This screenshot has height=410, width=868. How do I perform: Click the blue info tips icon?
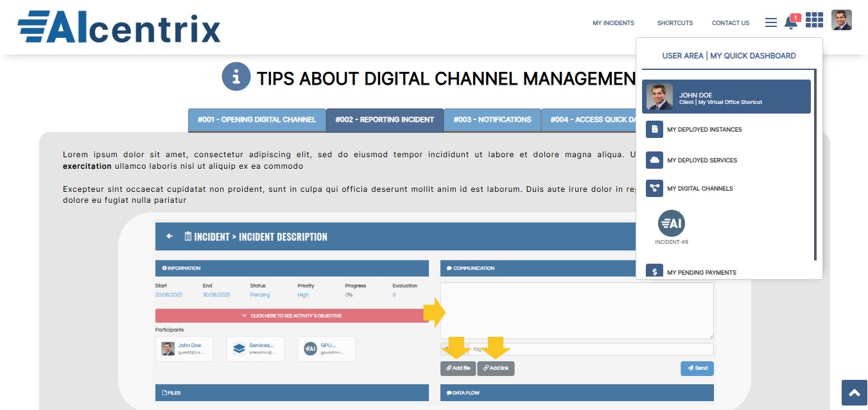[x=236, y=77]
